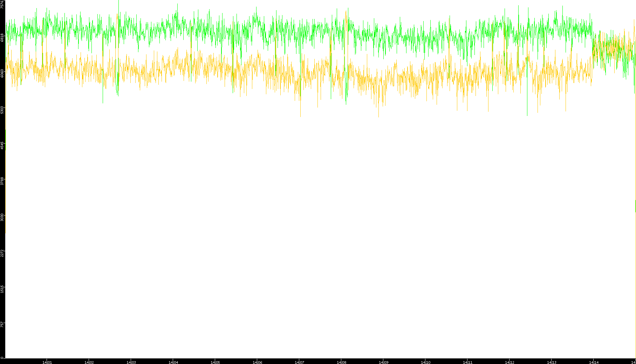Pick the 14:12 label on the time axis
636x364 pixels.
click(x=510, y=362)
